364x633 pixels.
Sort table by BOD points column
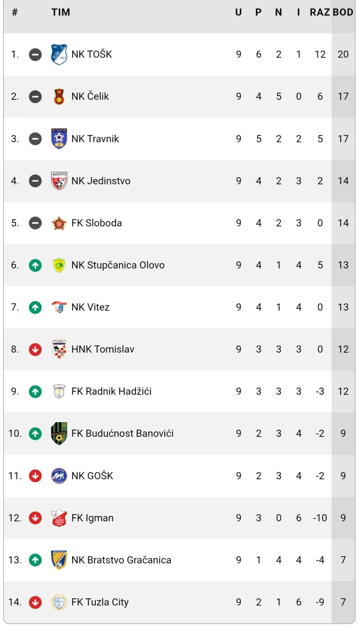[x=343, y=12]
